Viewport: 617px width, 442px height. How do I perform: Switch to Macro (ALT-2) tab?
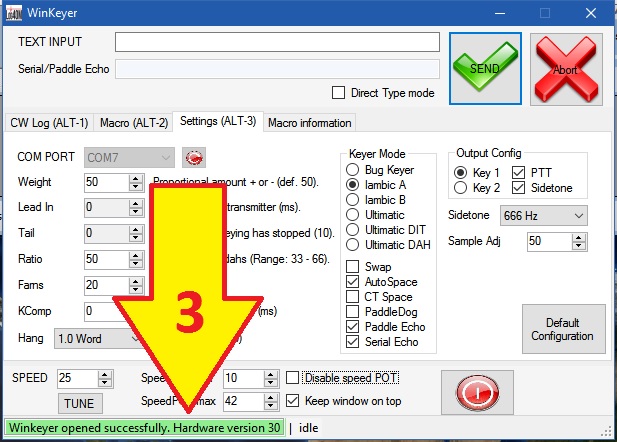click(134, 123)
